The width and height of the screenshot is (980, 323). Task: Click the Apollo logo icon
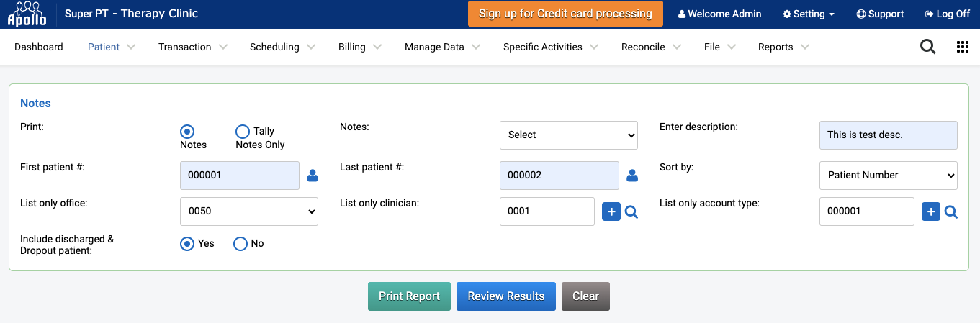27,14
